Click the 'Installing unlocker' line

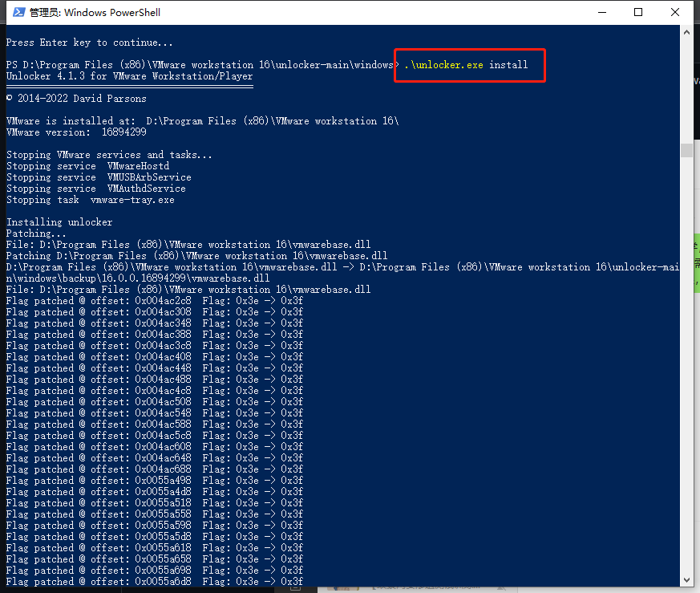(59, 222)
